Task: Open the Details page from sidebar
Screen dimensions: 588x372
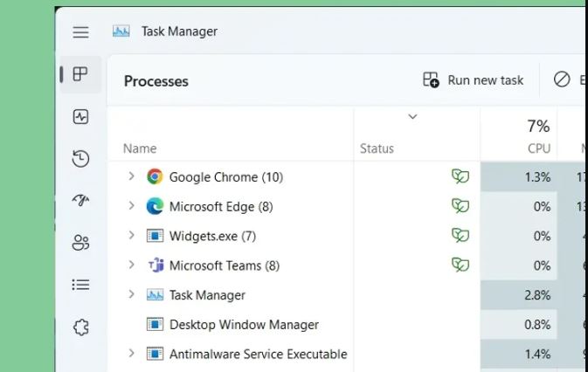Action: coord(80,285)
